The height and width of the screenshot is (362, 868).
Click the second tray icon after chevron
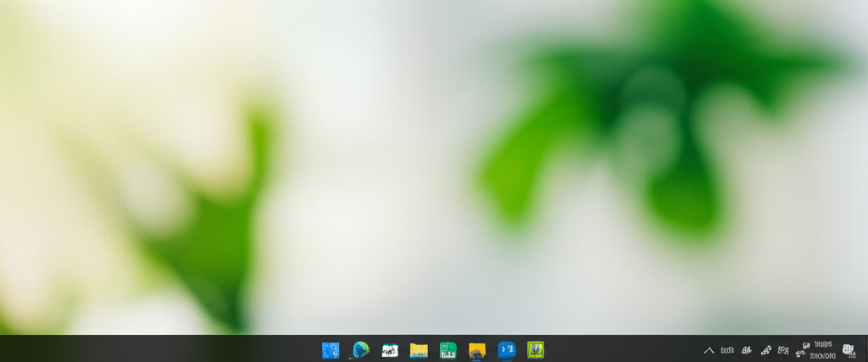coord(747,350)
